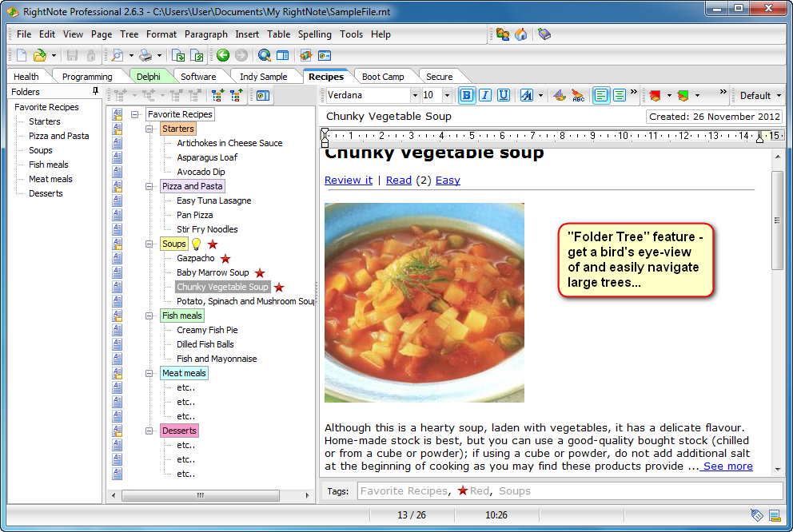793x532 pixels.
Task: Toggle italic formatting
Action: coord(485,95)
